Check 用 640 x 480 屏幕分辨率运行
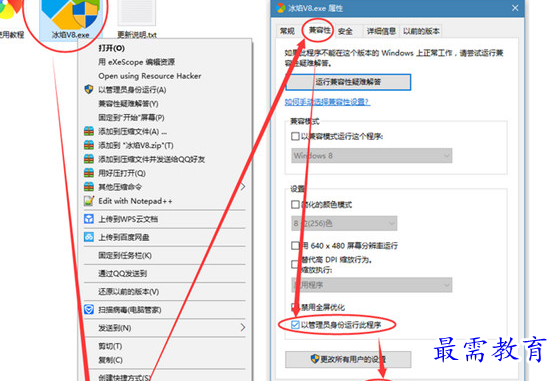Viewport: 555px width, 381px height. point(295,245)
